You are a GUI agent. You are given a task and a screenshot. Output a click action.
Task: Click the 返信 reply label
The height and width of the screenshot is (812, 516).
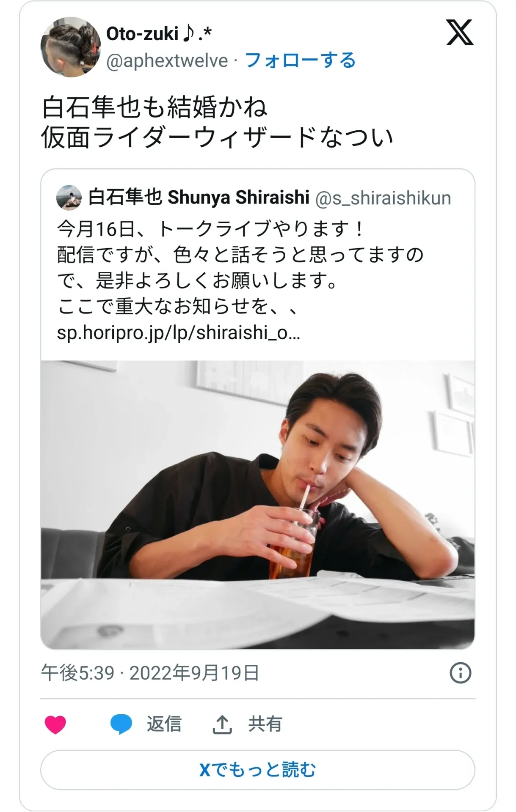(164, 724)
